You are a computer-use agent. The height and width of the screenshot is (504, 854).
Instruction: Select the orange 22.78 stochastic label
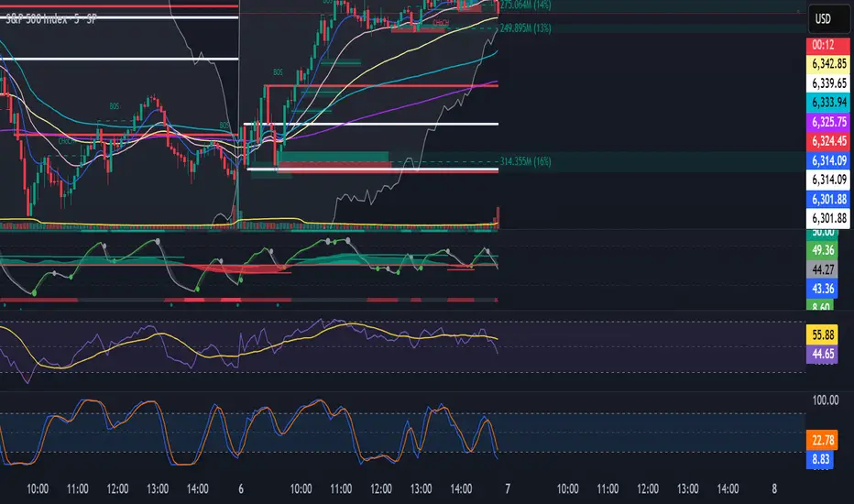(x=822, y=440)
